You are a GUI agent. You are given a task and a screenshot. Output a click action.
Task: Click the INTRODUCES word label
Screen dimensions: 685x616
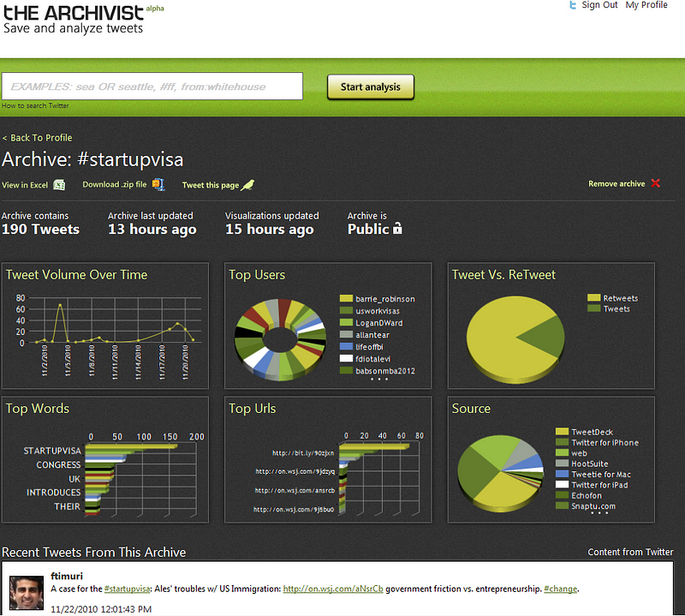coord(54,493)
